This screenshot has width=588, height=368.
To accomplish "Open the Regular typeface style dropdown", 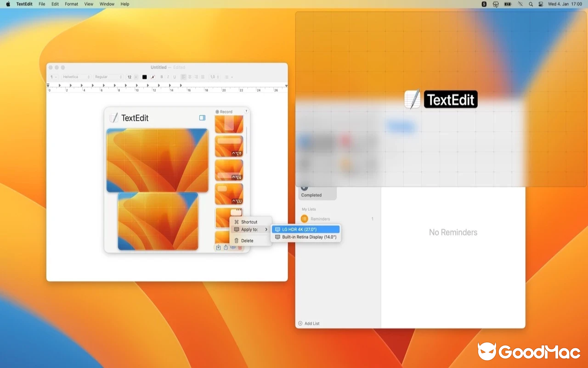I will click(108, 77).
